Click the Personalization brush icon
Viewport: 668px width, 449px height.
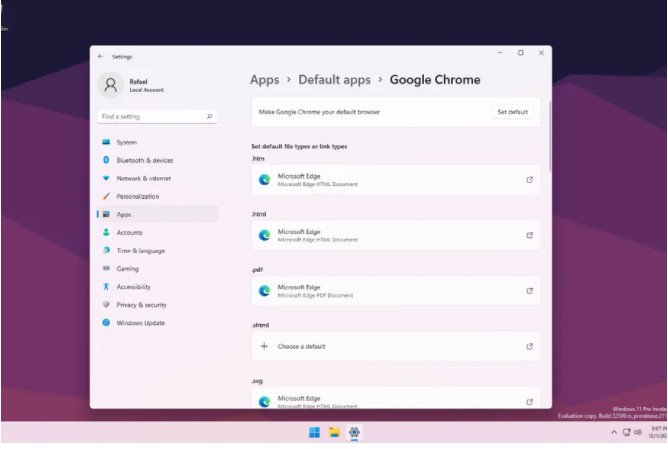[x=106, y=196]
